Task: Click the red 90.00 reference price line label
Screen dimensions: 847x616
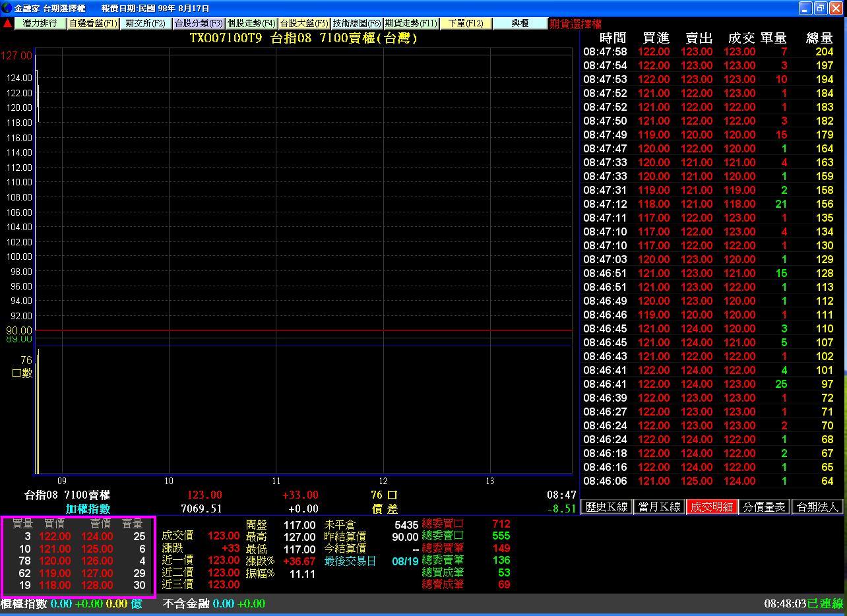Action: pos(19,330)
